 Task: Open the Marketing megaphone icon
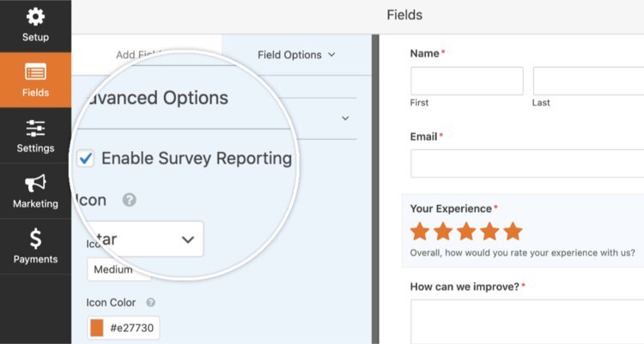click(35, 184)
